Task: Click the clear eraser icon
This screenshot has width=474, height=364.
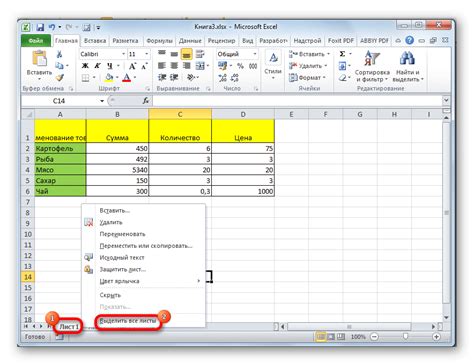Action: pos(342,78)
